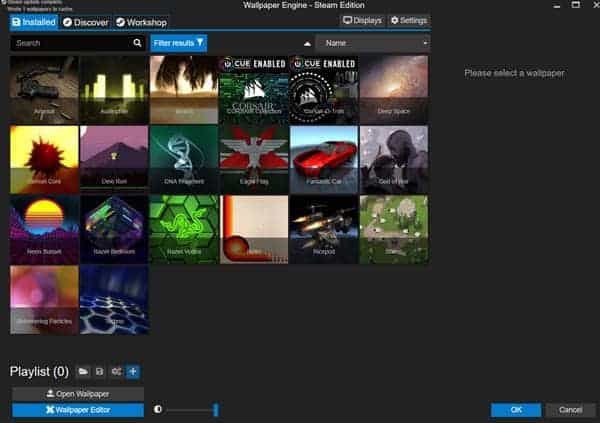The image size is (600, 423).
Task: Click the thumbnail size contrast icon
Action: pyautogui.click(x=158, y=409)
